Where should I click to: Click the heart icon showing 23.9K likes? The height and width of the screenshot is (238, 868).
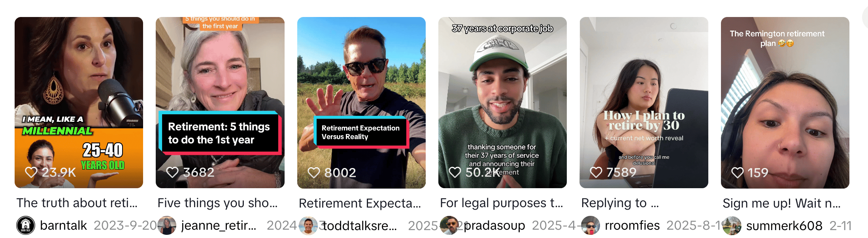(31, 172)
